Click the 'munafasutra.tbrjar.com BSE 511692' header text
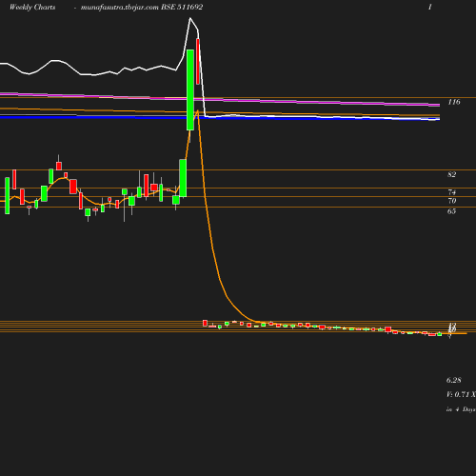This screenshot has width=476, height=476. pos(142,7)
